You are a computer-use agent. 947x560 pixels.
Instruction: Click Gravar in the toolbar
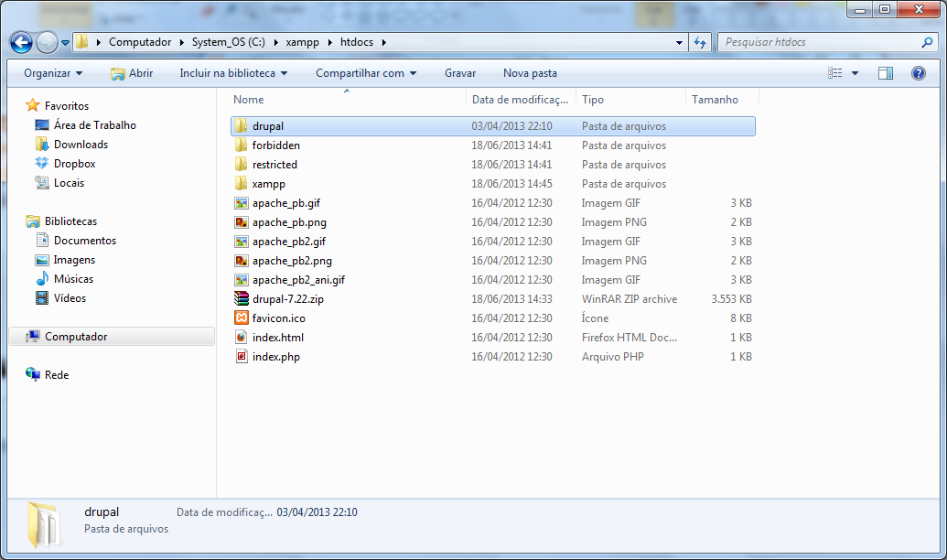[x=460, y=73]
